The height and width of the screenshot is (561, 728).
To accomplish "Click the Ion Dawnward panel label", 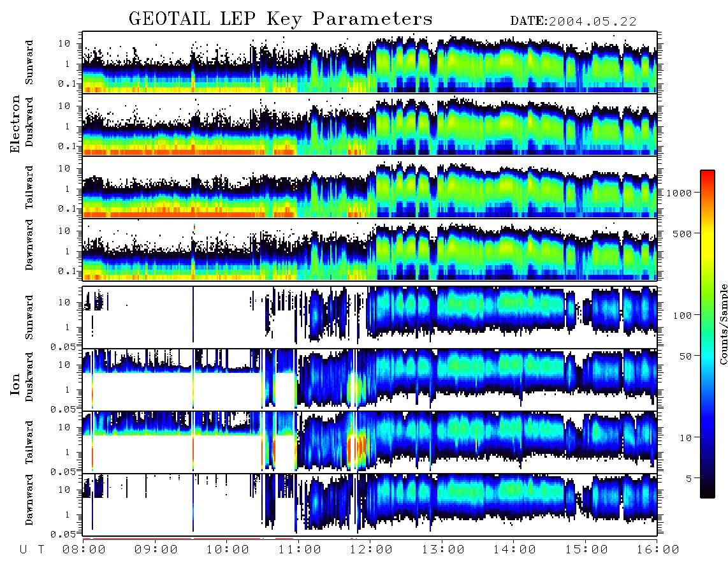I will 29,500.
